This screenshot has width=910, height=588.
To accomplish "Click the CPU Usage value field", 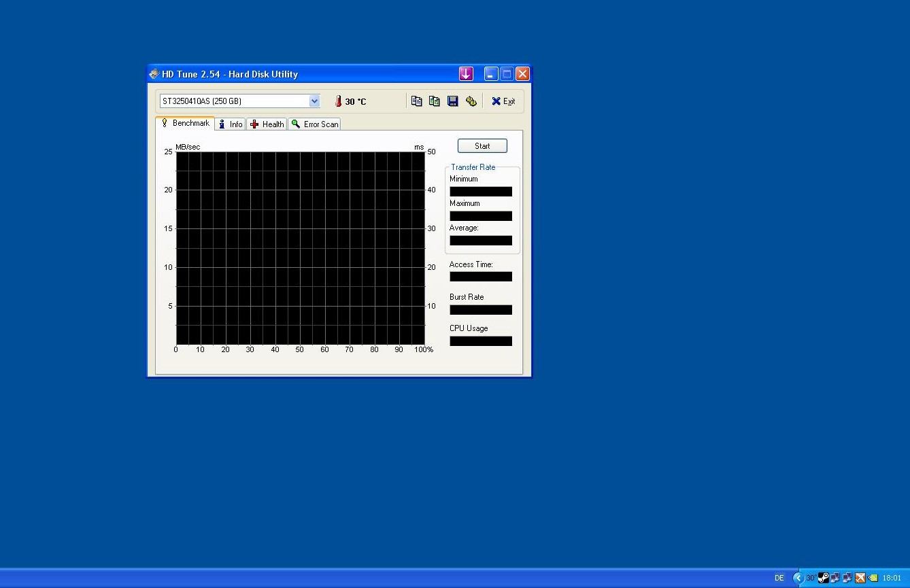I will coord(481,341).
